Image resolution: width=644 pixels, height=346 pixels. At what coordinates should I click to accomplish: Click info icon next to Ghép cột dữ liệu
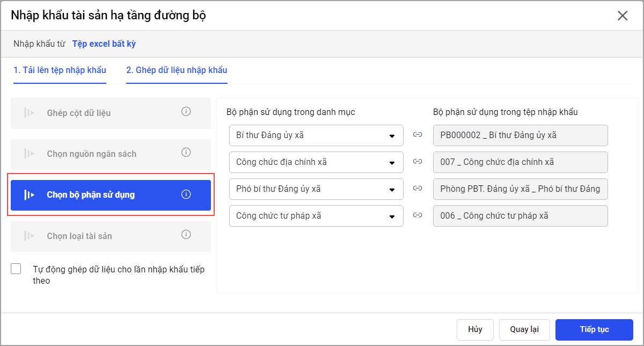click(186, 112)
